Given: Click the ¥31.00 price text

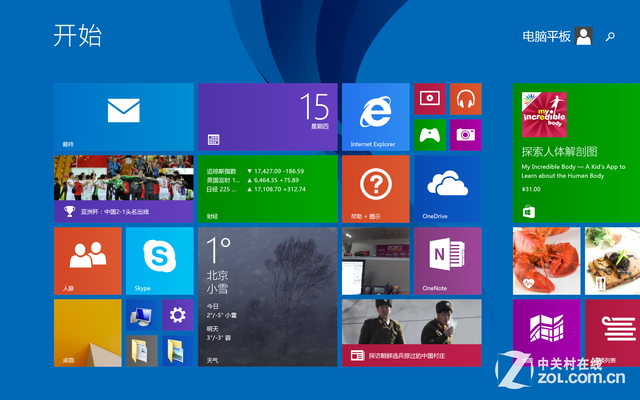Looking at the screenshot, I should (x=531, y=189).
